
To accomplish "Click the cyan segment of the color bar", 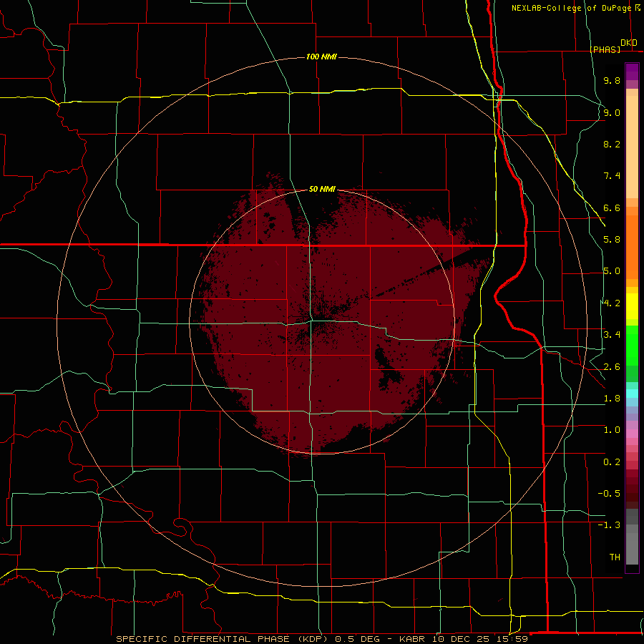I will tap(632, 394).
